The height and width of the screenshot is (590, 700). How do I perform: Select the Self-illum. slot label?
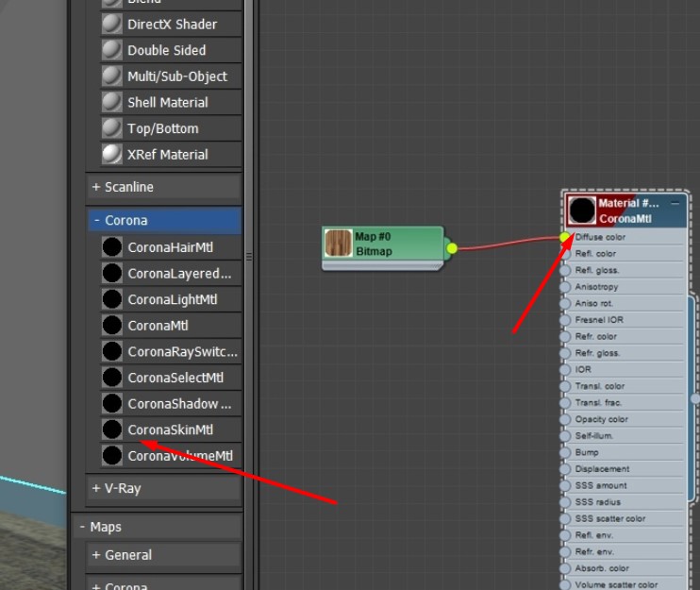point(593,436)
